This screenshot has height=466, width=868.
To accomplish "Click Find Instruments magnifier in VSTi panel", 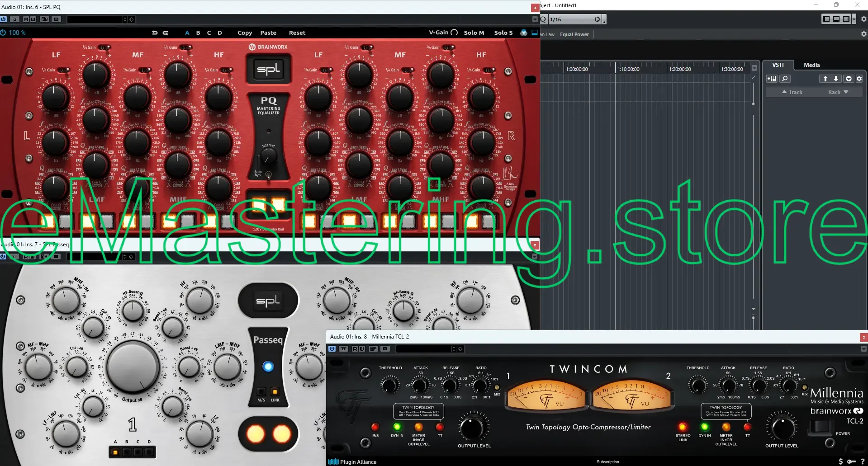I will coord(785,79).
